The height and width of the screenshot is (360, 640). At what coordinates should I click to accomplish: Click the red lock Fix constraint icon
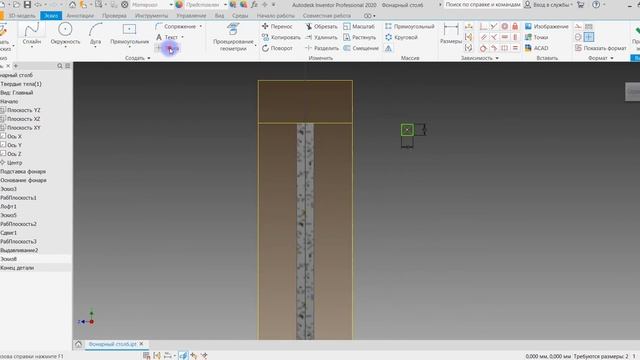click(x=515, y=26)
